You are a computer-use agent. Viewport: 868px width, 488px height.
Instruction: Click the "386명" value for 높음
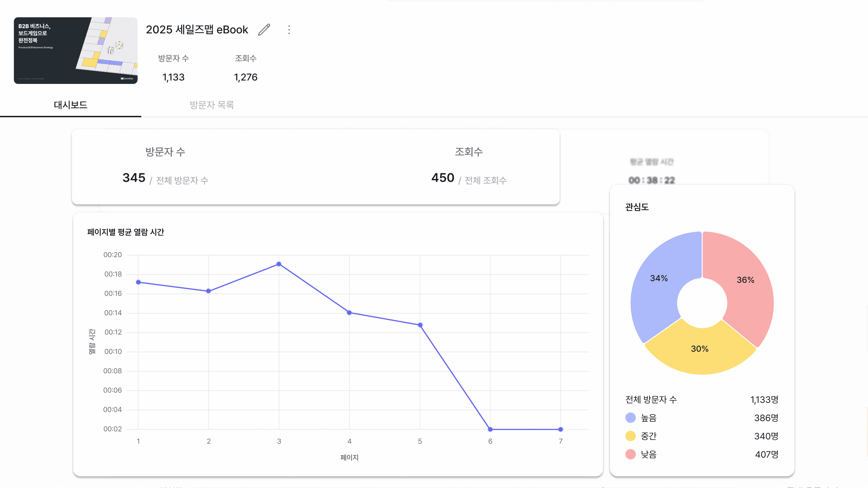click(x=766, y=418)
